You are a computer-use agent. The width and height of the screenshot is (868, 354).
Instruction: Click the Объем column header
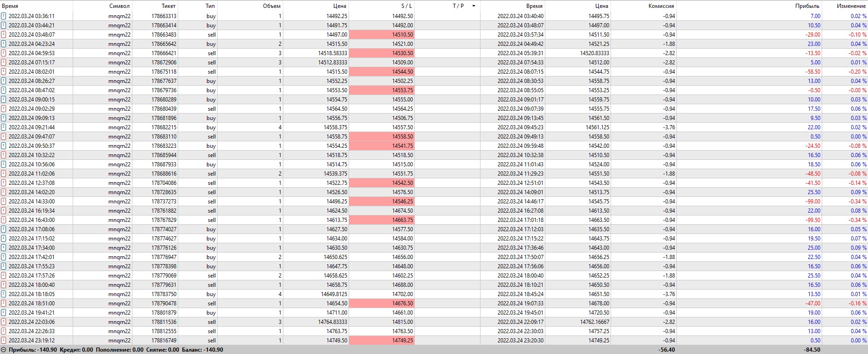[272, 6]
